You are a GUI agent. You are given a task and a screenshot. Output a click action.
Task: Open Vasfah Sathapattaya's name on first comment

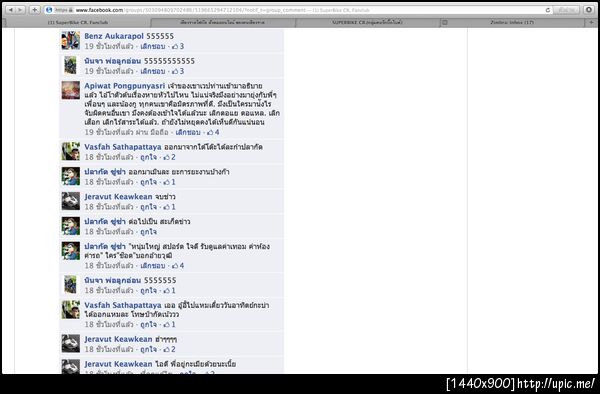123,147
